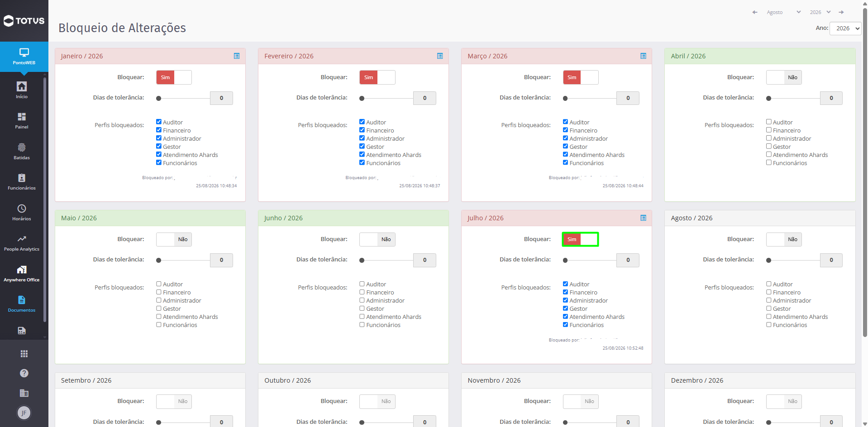Check Administrador in Junho / 2026
868x427 pixels.
(362, 300)
